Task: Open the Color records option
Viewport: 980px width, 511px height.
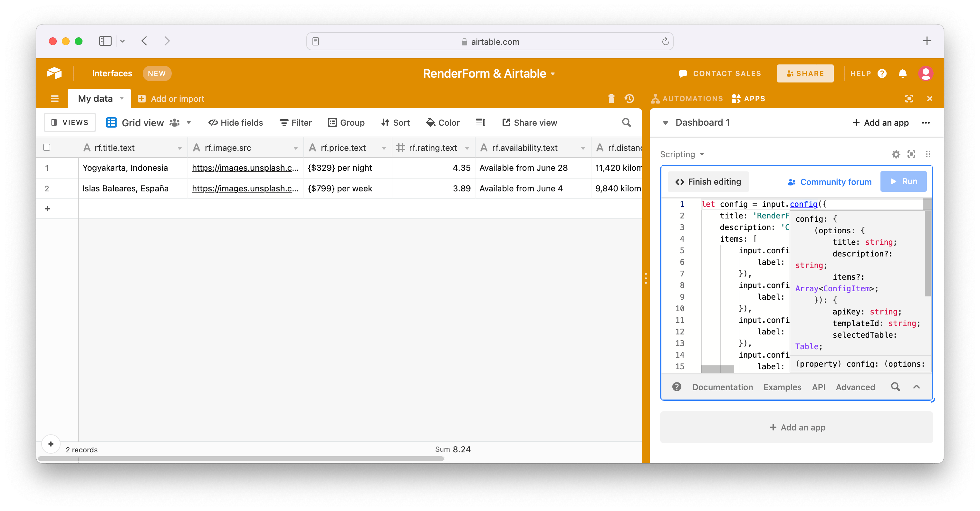Action: pos(442,122)
